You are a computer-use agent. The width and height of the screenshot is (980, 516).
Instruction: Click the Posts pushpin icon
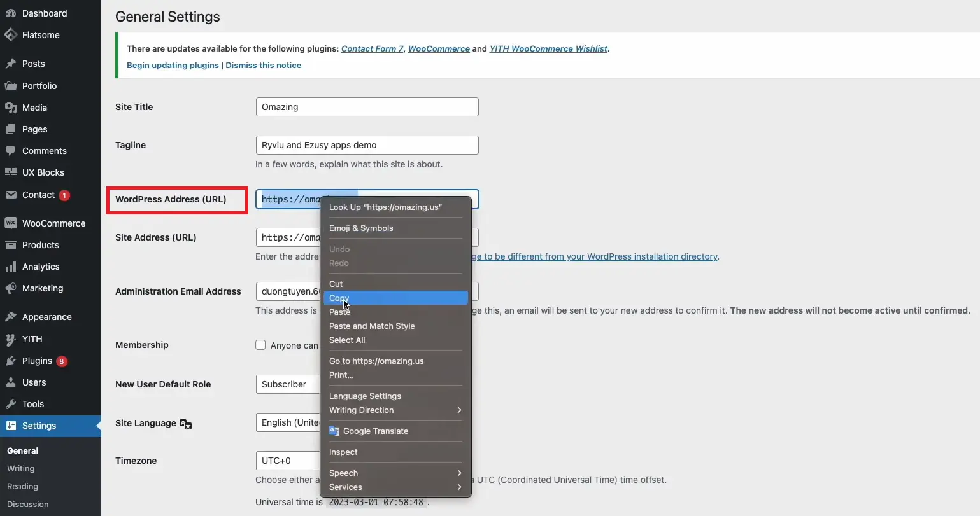[11, 64]
